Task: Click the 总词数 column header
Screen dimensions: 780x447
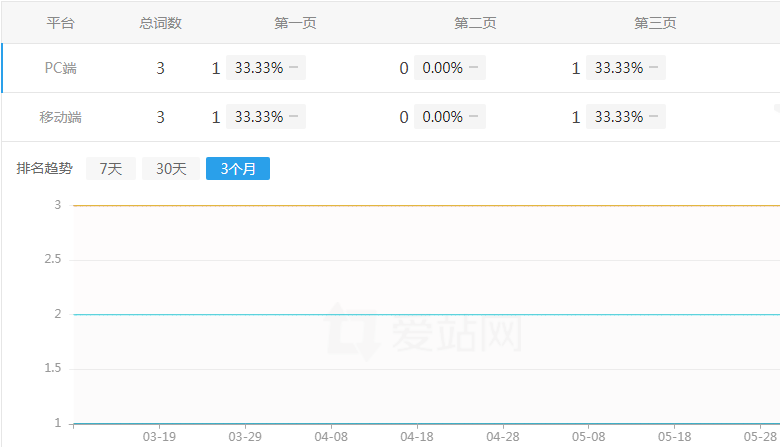Action: [x=160, y=23]
